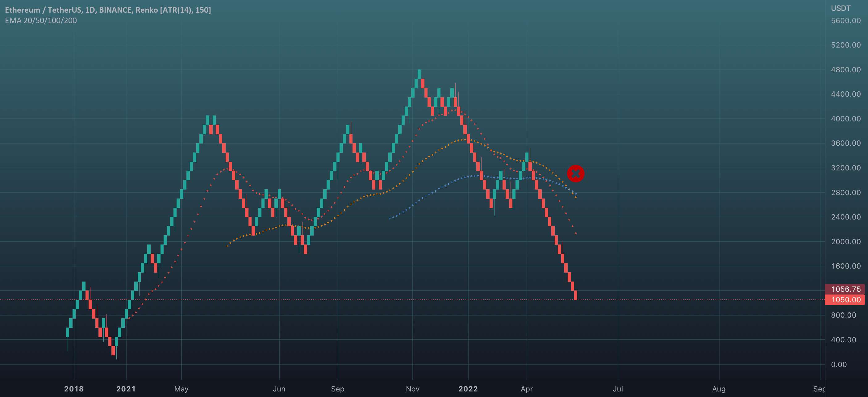Click the 1600.00 price axis value
The width and height of the screenshot is (868, 397).
coord(846,266)
